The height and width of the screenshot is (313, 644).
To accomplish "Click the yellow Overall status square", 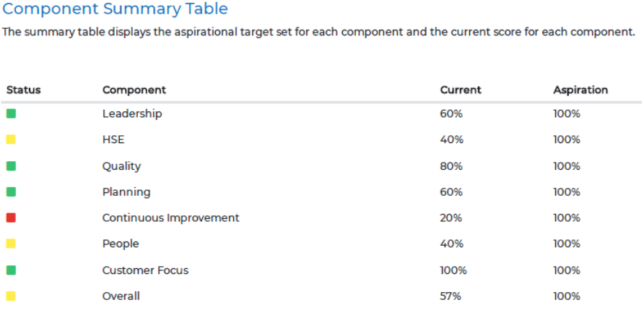I will pyautogui.click(x=11, y=296).
